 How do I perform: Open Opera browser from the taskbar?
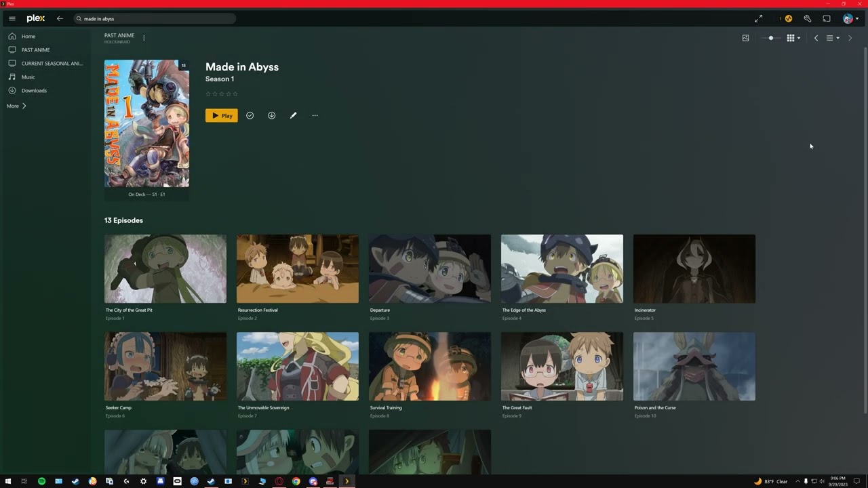point(279,481)
